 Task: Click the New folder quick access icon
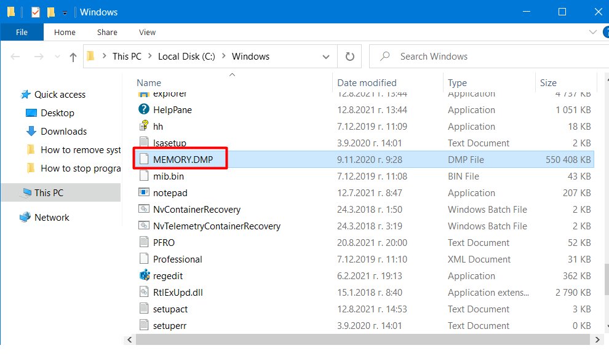coord(51,12)
